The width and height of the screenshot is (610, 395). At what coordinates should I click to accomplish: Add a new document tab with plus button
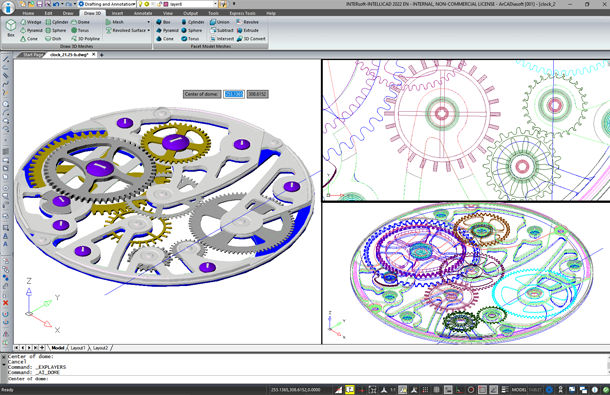(102, 55)
